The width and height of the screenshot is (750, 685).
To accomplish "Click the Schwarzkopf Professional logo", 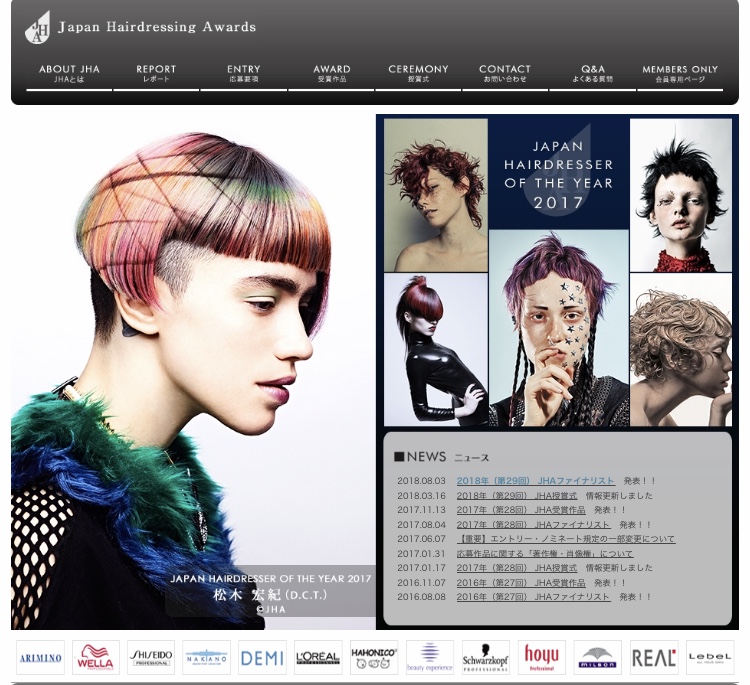I will coord(486,657).
